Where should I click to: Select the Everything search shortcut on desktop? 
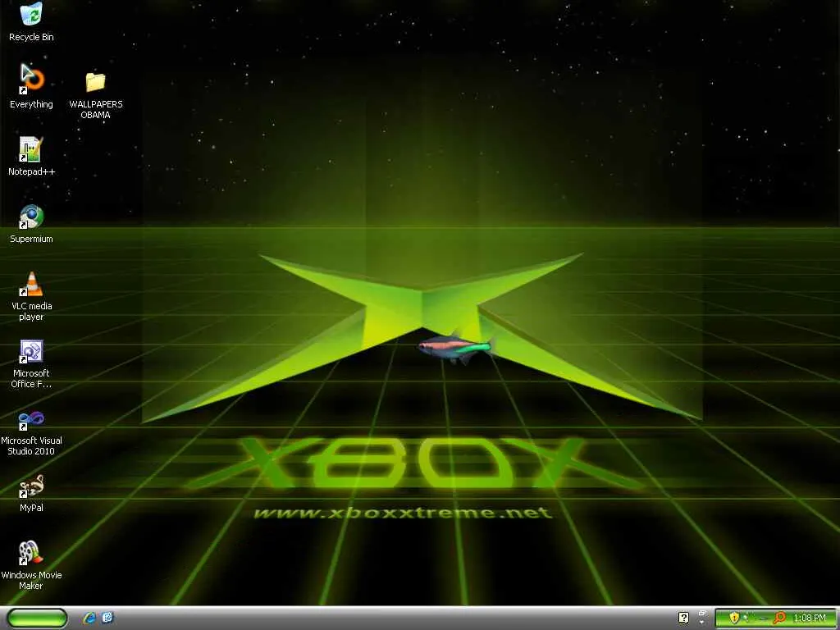tap(31, 87)
